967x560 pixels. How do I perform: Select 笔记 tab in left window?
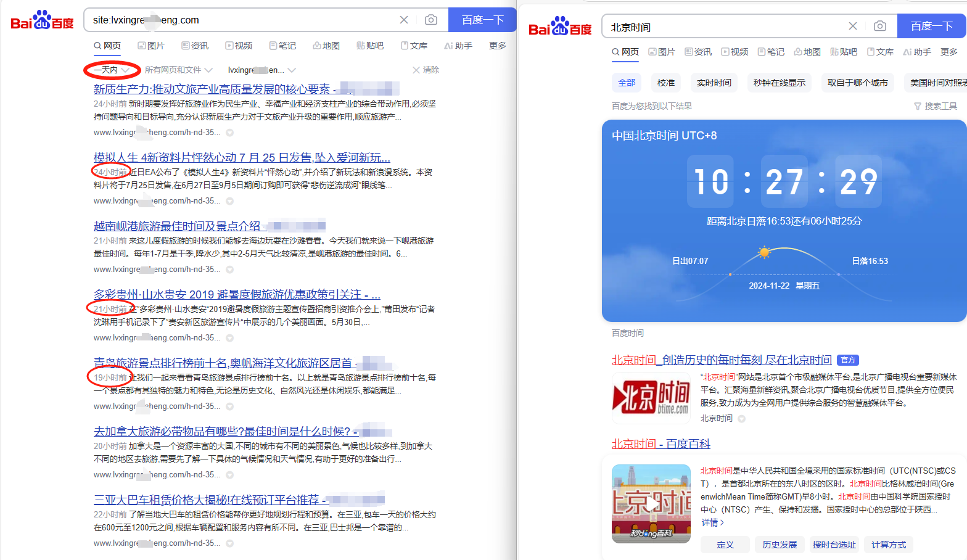(282, 46)
